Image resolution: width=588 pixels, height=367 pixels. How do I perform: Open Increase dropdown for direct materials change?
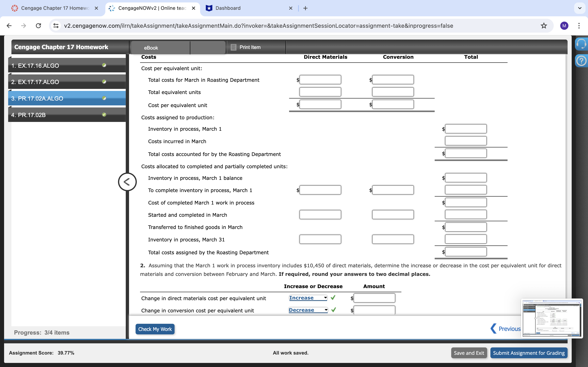click(x=308, y=298)
